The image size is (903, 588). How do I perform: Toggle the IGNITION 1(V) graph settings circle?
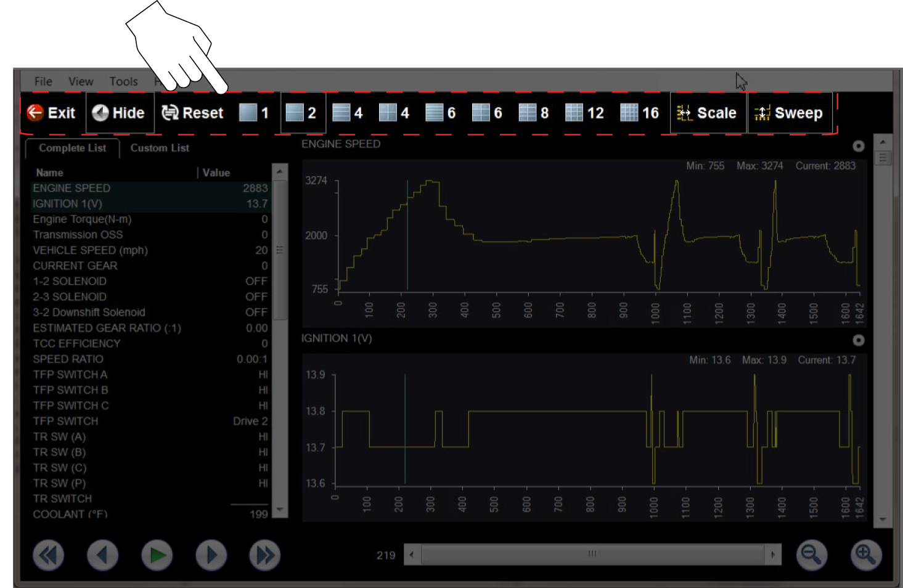pos(858,340)
